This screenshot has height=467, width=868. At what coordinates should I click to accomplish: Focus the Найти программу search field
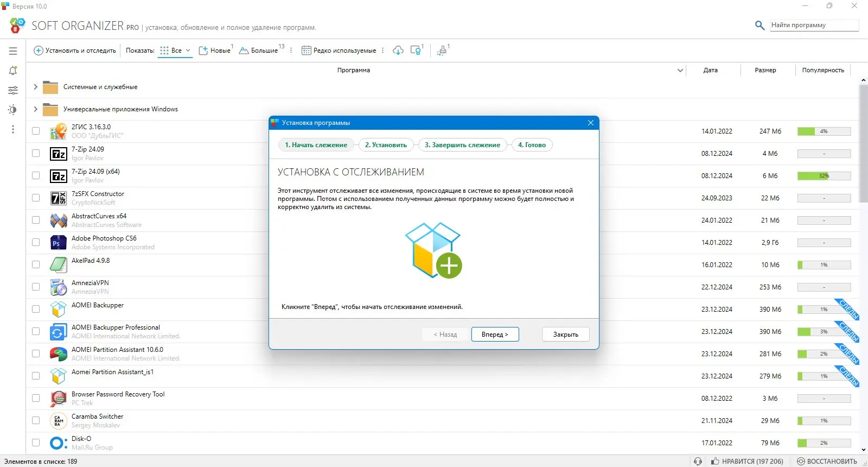click(x=814, y=25)
